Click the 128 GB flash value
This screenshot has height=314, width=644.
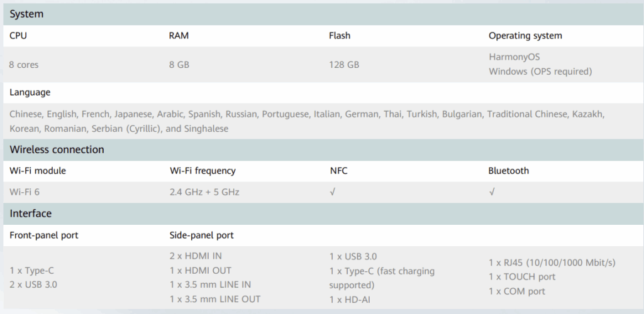point(344,64)
